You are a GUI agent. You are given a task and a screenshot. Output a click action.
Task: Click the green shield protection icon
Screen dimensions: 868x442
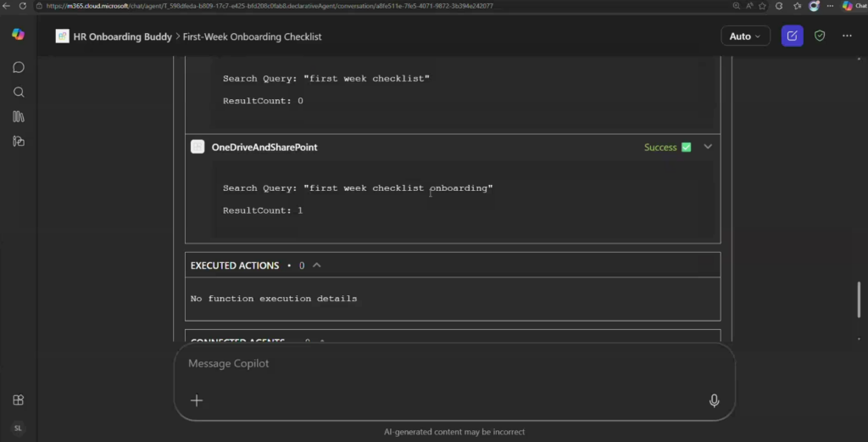point(819,36)
